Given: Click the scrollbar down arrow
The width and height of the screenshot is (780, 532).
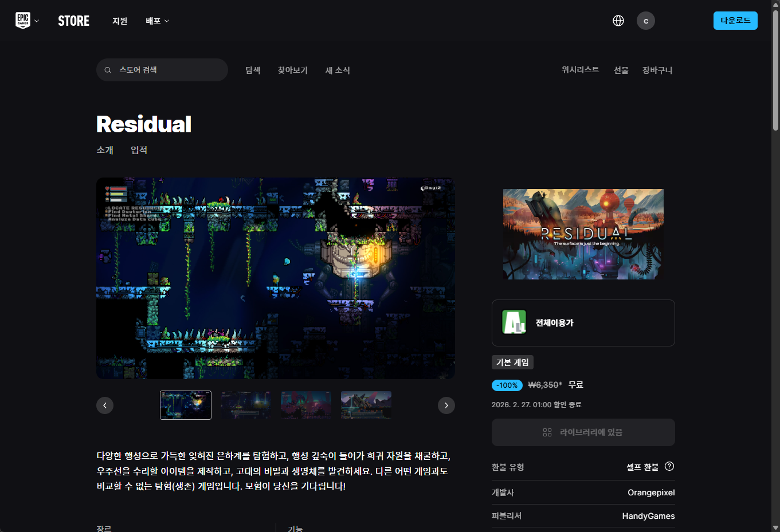Looking at the screenshot, I should pos(775,527).
